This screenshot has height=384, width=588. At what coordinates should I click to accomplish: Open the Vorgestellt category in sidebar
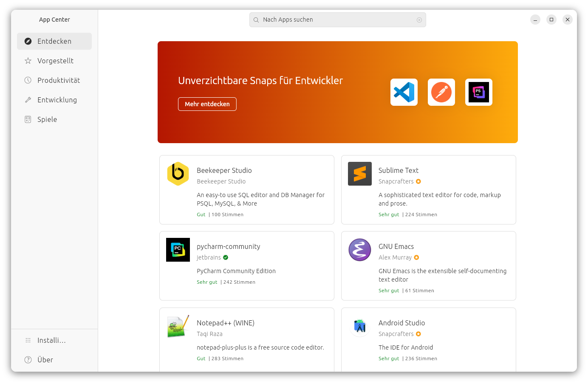pyautogui.click(x=54, y=61)
